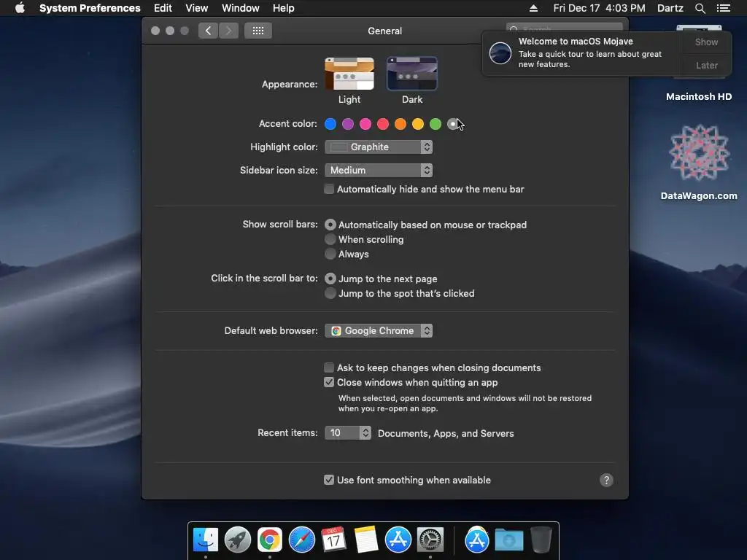The image size is (747, 560).
Task: Select the Dark appearance thumbnail
Action: 412,74
